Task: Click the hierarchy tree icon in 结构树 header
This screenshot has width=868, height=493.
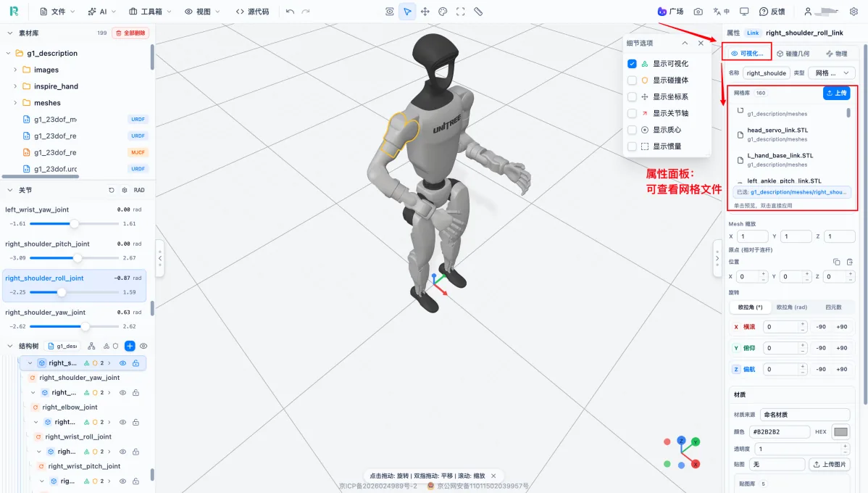Action: [x=91, y=347]
